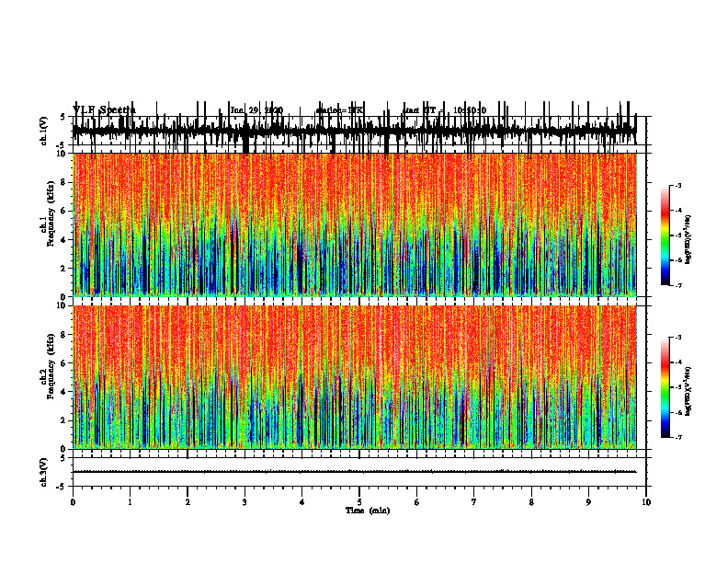The height and width of the screenshot is (563, 728).
Task: Click ch.1 frequency axis tick "8"
Action: pyautogui.click(x=63, y=182)
